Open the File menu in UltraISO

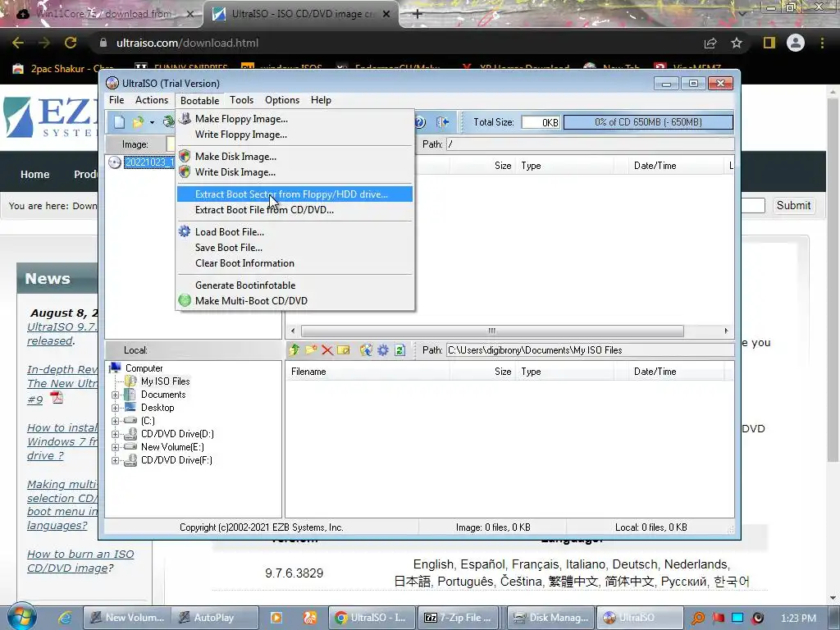(116, 100)
